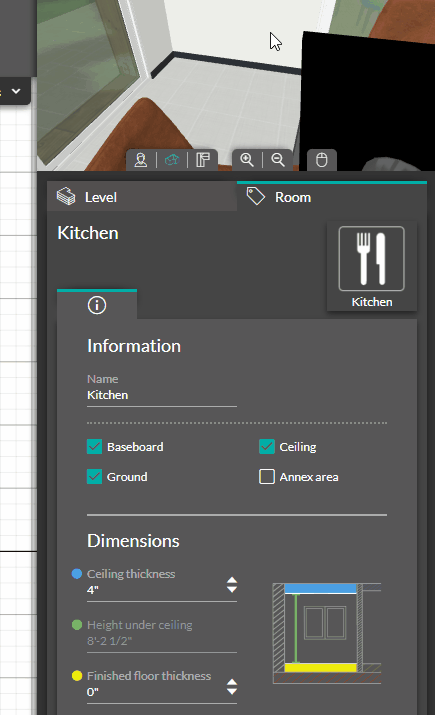Disable the Ceiling checkbox
The height and width of the screenshot is (715, 435).
coord(267,447)
